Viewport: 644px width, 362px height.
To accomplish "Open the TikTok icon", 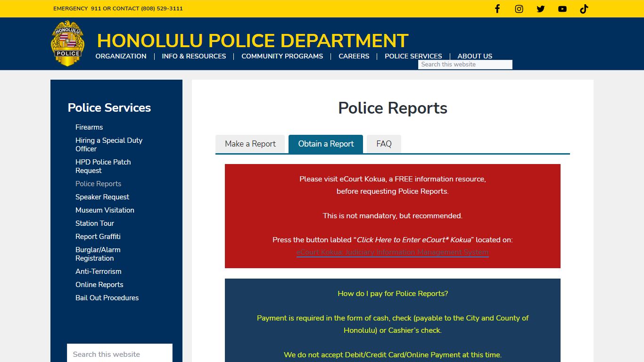I will 584,9.
